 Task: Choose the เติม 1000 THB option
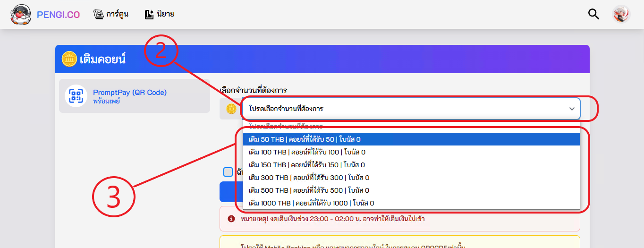(411, 203)
